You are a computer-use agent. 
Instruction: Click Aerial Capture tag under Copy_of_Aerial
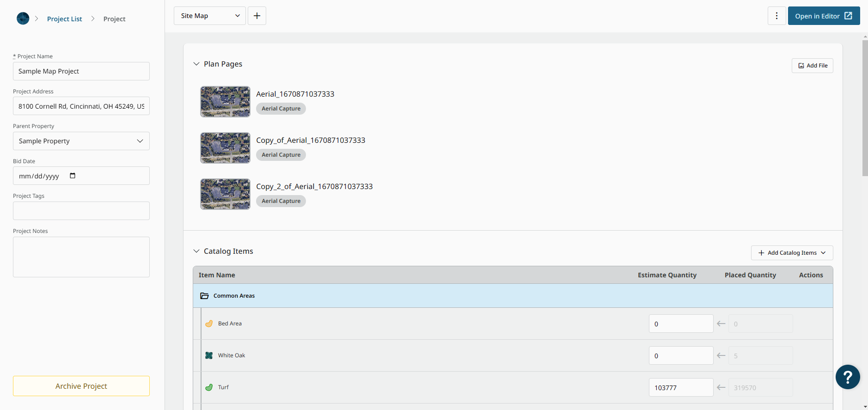click(281, 155)
